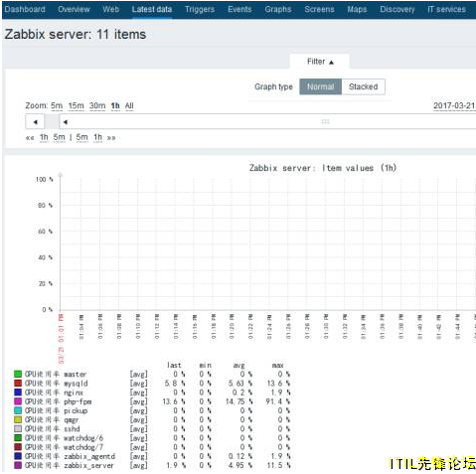The image size is (476, 474).
Task: Click the green master legend swatch
Action: click(18, 374)
